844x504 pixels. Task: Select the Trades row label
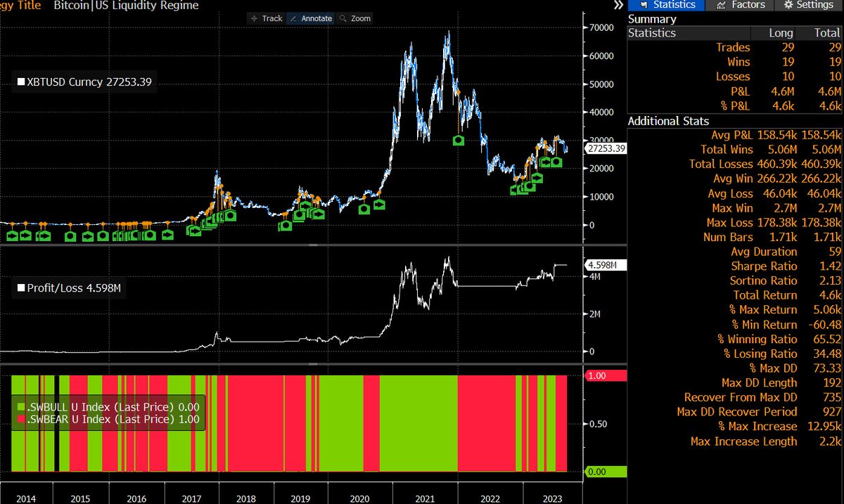tap(733, 48)
